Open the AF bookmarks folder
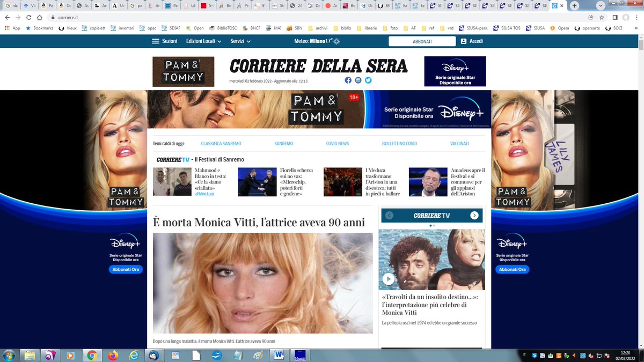The height and width of the screenshot is (362, 644). tap(409, 28)
